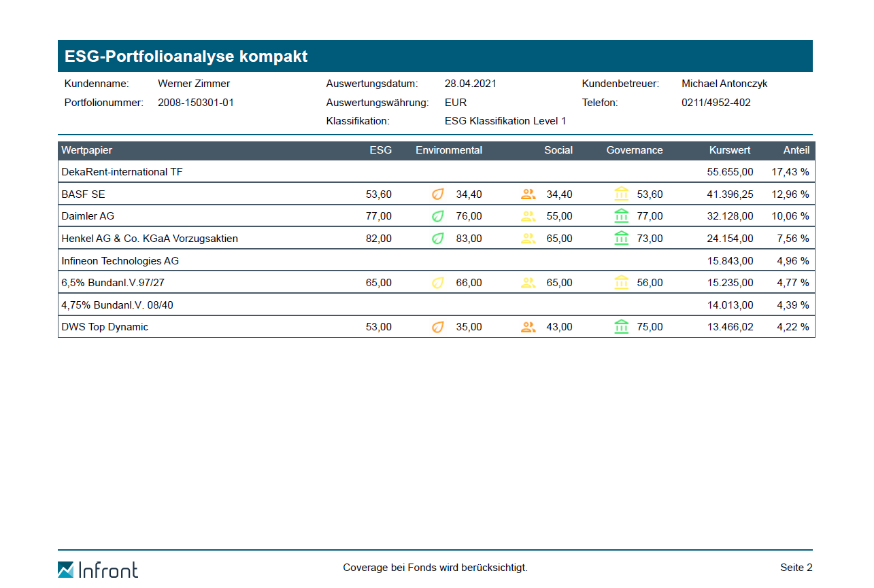
Task: Click the ESG-Portfolioanalyse kompakt title
Action: click(x=186, y=56)
